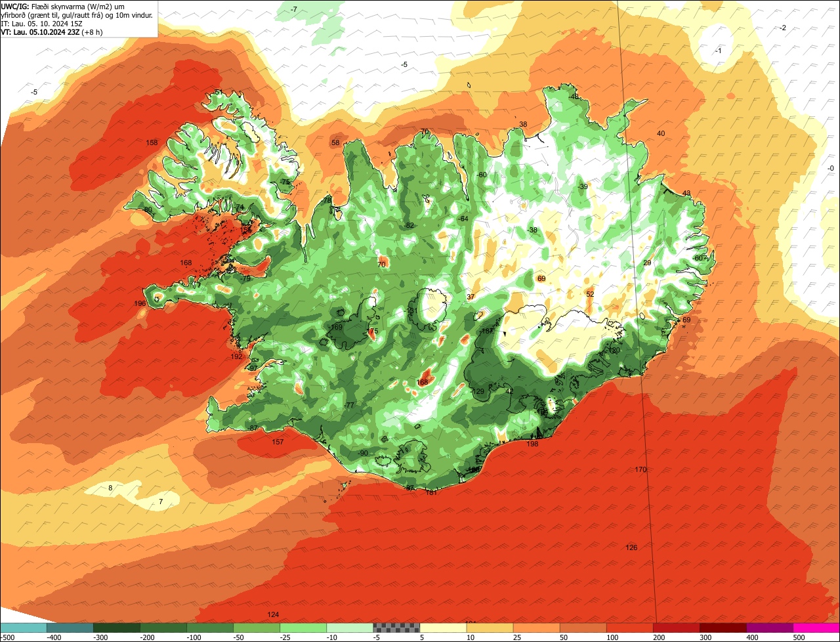The width and height of the screenshot is (840, 642).
Task: Click the teal legend swatch between -500 and -400
Action: (23, 628)
